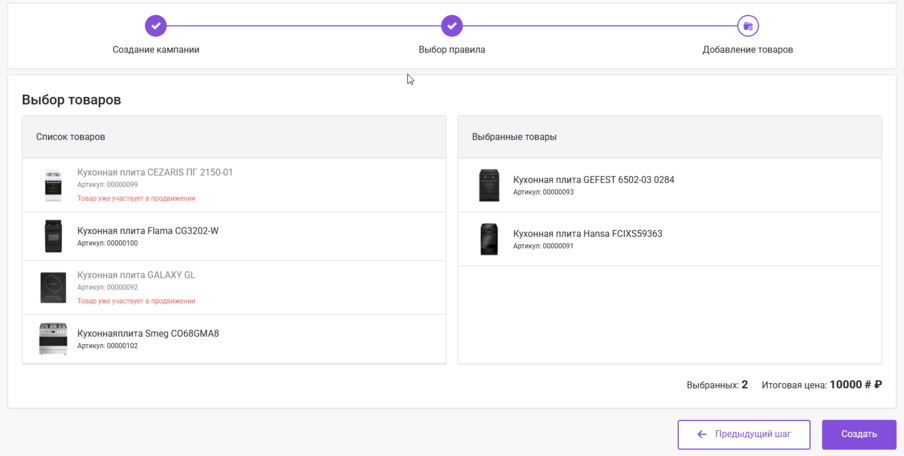Click the GEFEST 6502-03 stove image
This screenshot has width=904, height=456.
(489, 185)
